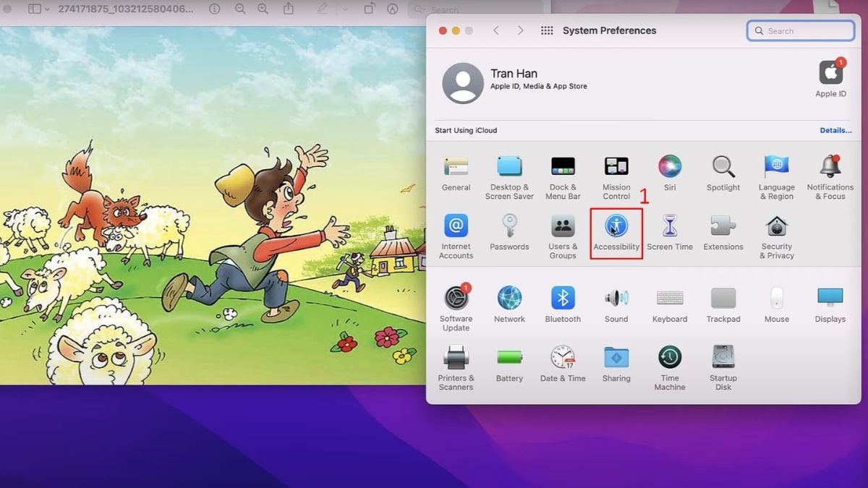Open Displays preferences
Screen dimensions: 868x488
(830, 304)
